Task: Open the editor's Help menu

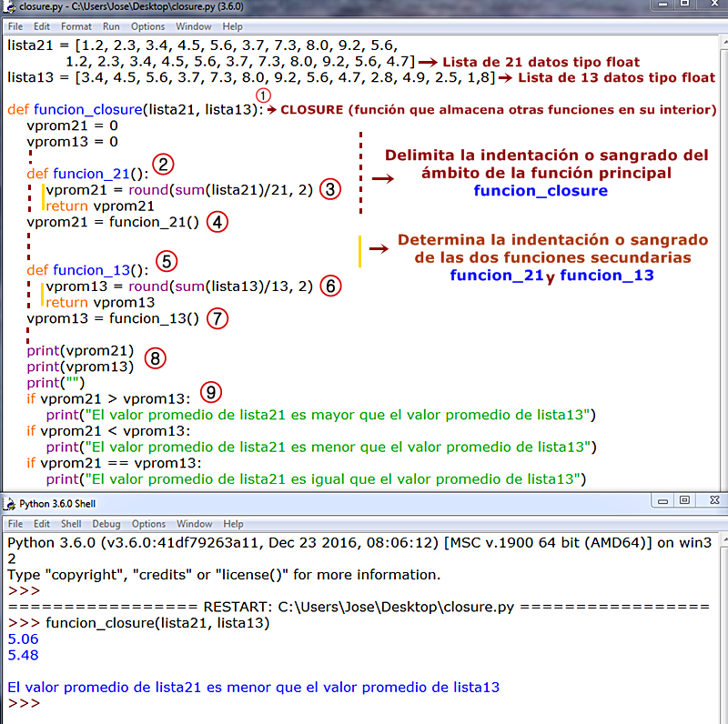Action: coord(232,26)
